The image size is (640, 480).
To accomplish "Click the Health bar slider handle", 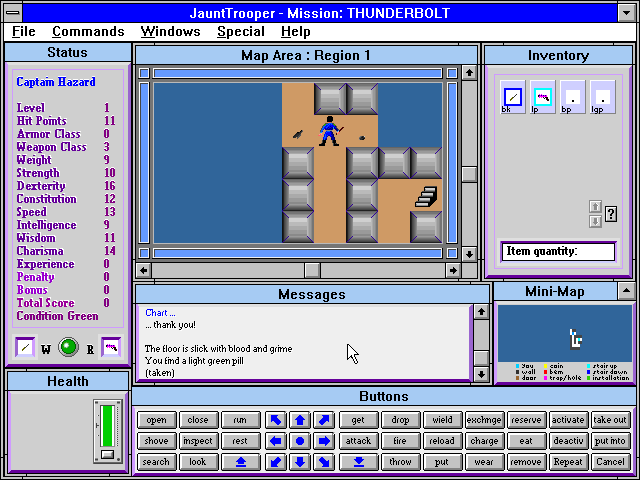I will [x=107, y=454].
